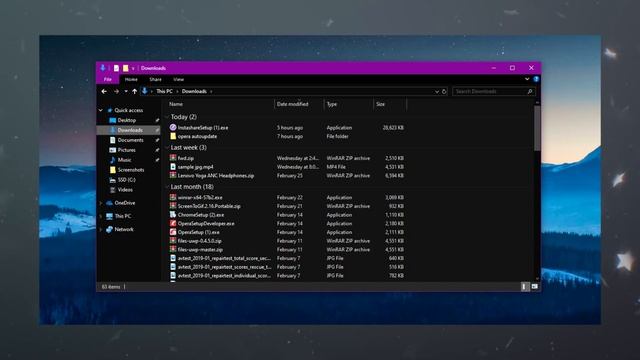Click the pin icon next to Documents
Viewport: 640px width, 360px height.
157,140
